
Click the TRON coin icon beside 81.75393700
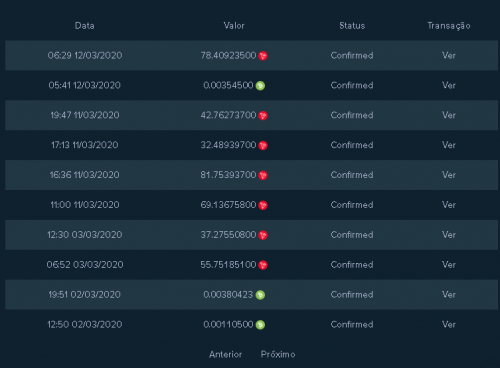click(x=263, y=175)
